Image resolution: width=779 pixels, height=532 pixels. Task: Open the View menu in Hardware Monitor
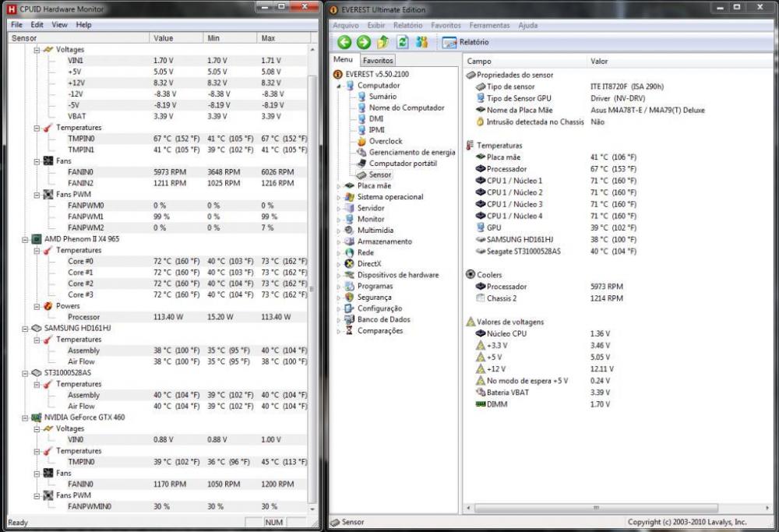click(59, 25)
